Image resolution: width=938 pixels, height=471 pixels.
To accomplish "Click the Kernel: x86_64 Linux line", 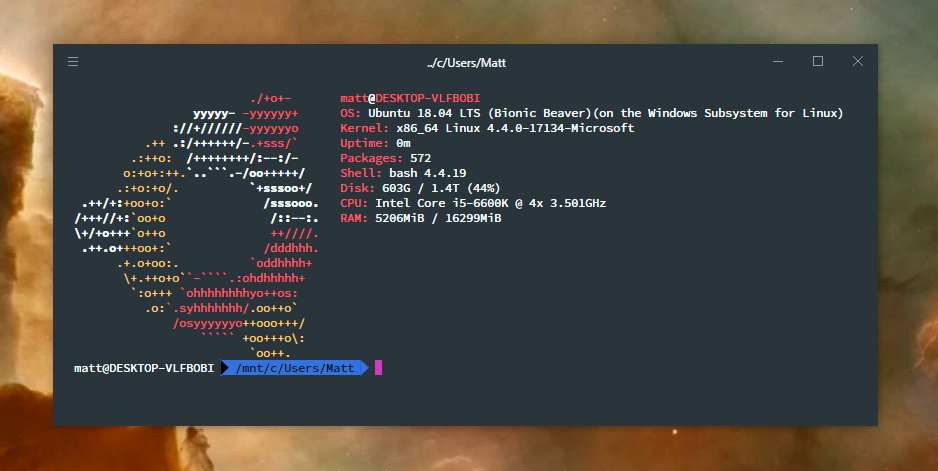I will [487, 128].
